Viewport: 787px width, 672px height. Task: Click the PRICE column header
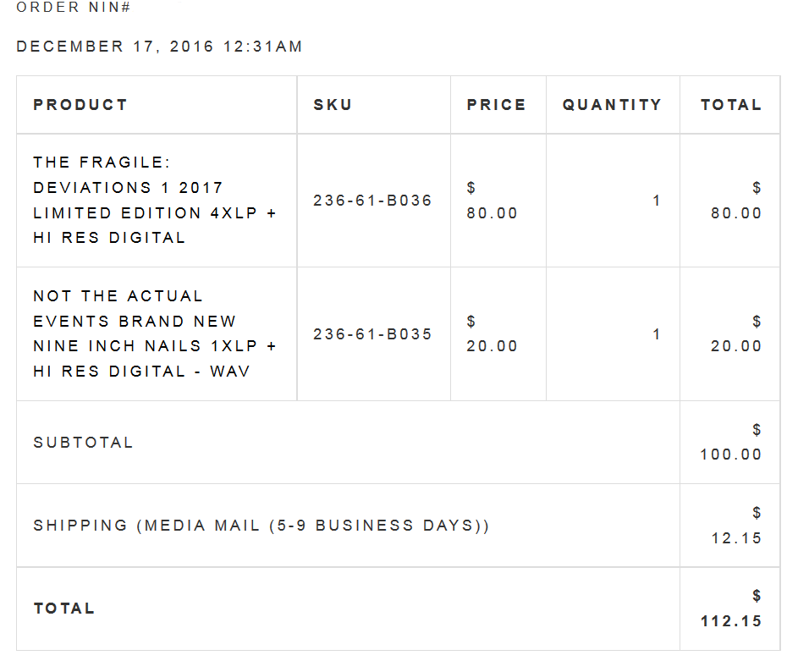496,105
